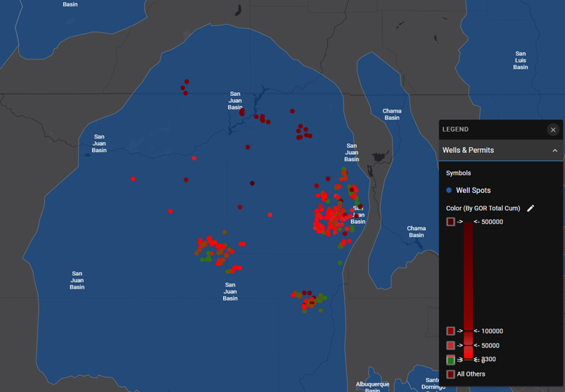Image resolution: width=565 pixels, height=392 pixels.
Task: Toggle the 500000 color box
Action: 451,222
